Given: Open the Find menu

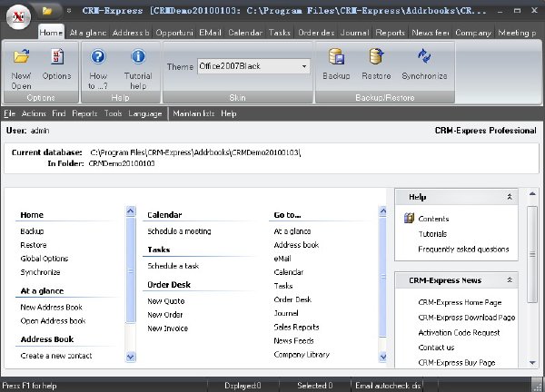Looking at the screenshot, I should pyautogui.click(x=59, y=113).
